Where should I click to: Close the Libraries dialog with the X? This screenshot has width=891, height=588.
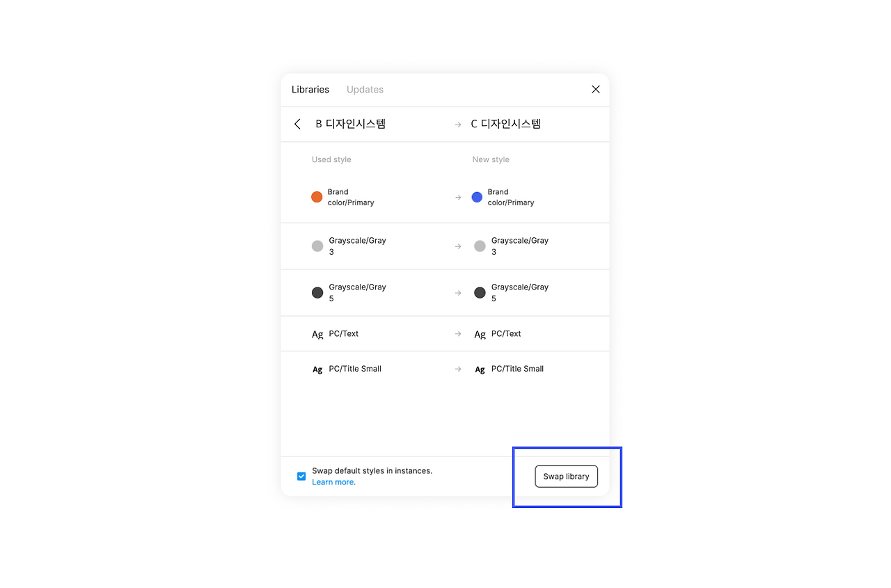tap(596, 89)
